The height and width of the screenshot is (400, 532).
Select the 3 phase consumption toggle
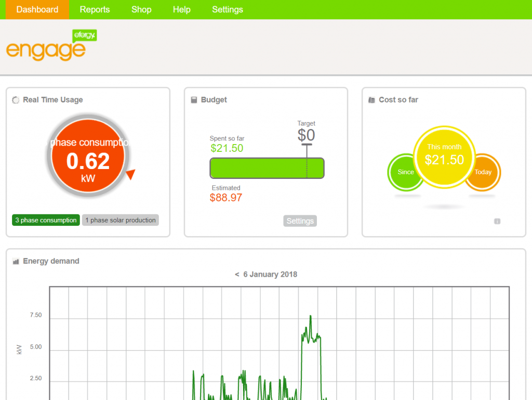tap(46, 220)
